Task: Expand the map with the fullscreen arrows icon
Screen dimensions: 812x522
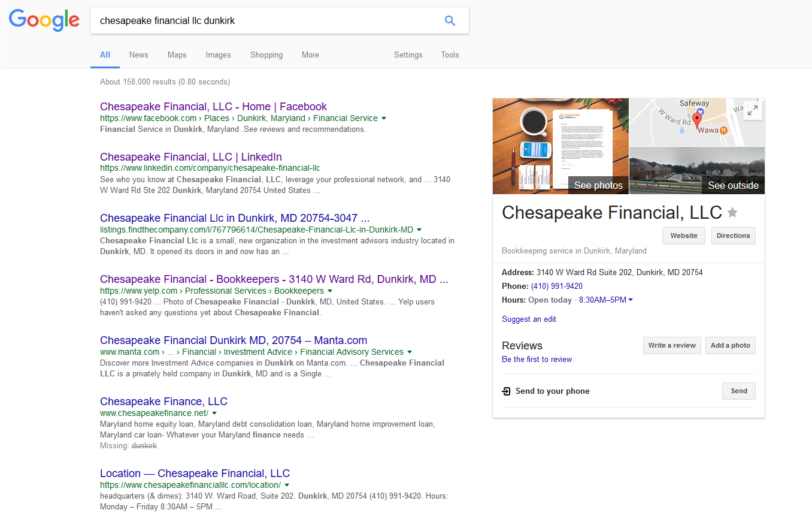Action: point(753,110)
